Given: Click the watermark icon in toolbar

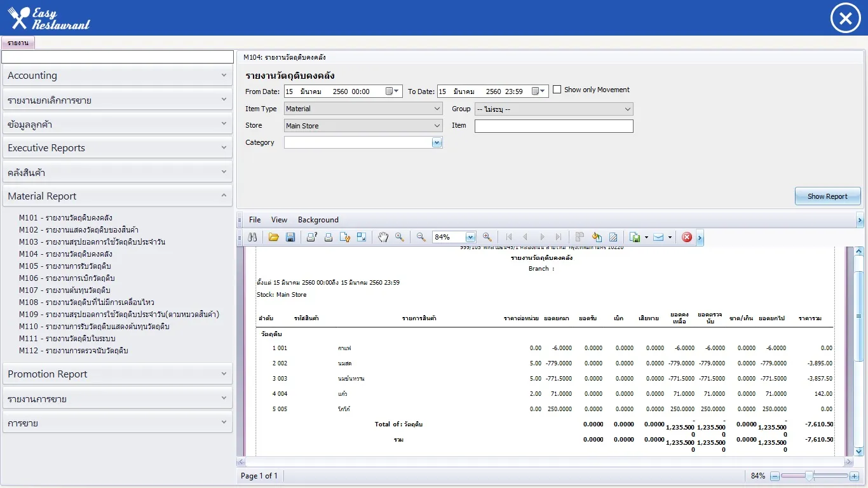Looking at the screenshot, I should 613,237.
